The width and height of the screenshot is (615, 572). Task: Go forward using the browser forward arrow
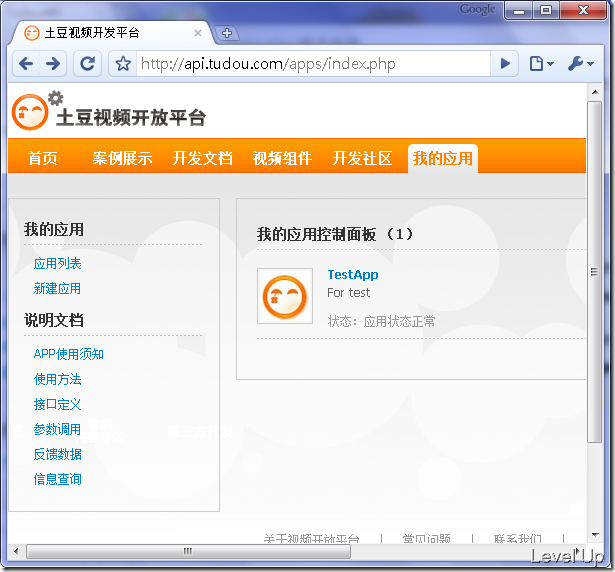53,63
